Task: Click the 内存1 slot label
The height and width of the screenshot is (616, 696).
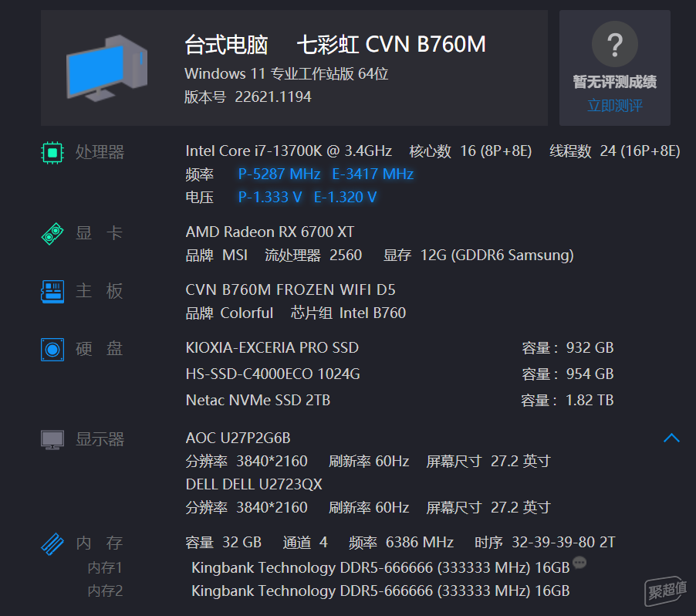Action: click(105, 567)
